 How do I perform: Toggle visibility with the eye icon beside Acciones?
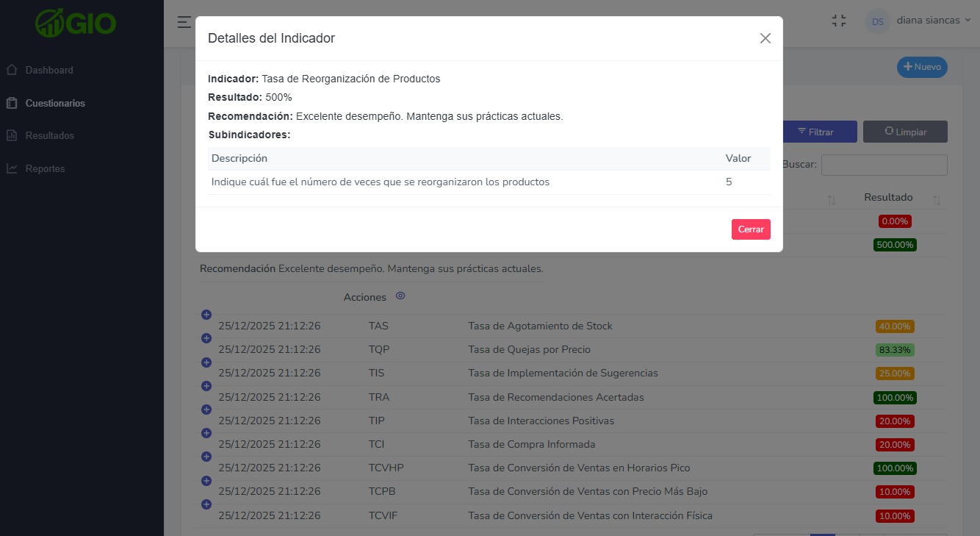pyautogui.click(x=400, y=296)
